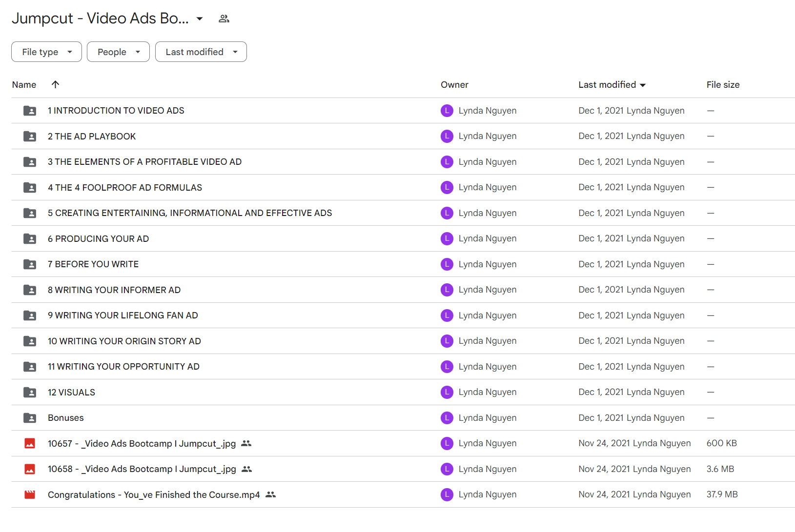Screen dimensions: 795x532
Task: Select '9 WRITING YOUR LIFELONG FAN AD' folder
Action: [123, 315]
